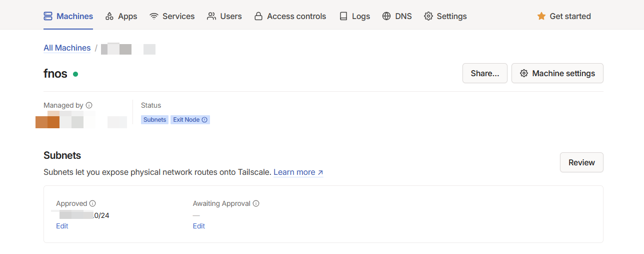Click the Logs book icon

[x=343, y=16]
